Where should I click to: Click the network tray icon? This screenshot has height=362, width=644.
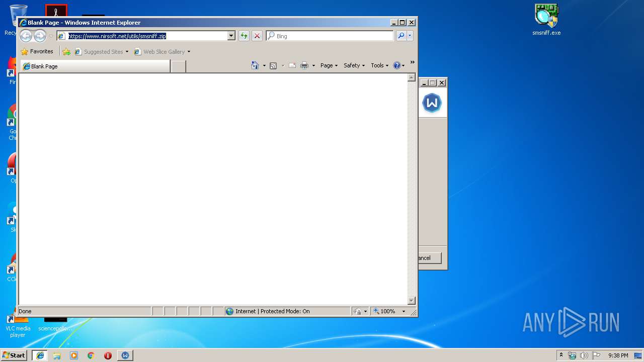572,355
